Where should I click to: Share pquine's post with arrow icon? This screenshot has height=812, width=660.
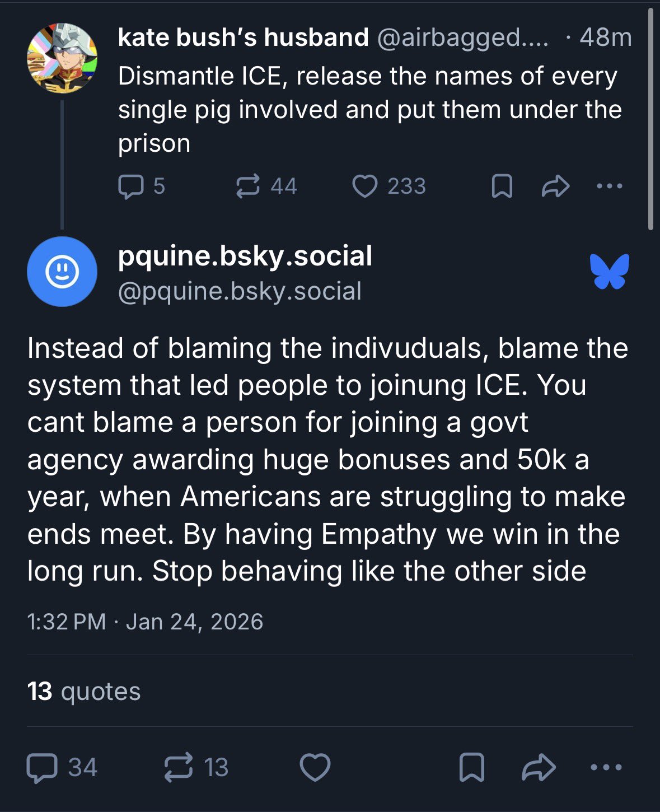(538, 767)
